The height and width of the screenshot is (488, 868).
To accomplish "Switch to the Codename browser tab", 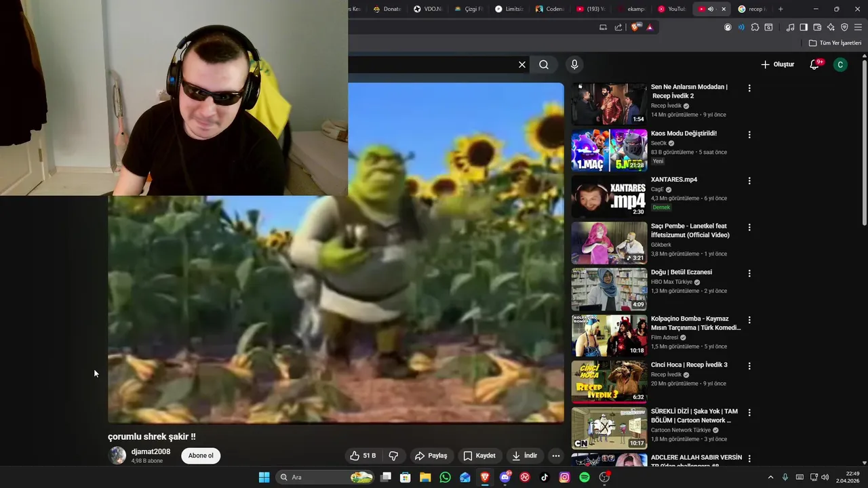I will (549, 9).
